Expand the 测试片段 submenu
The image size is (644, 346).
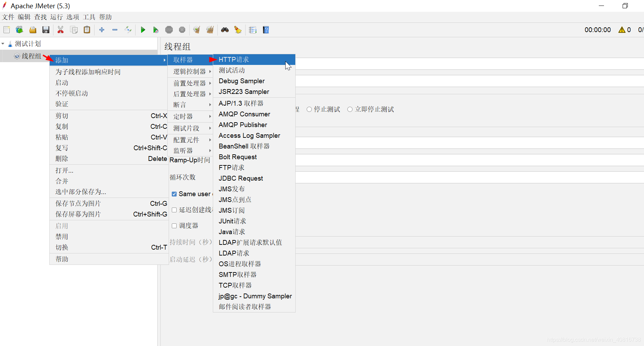(x=190, y=128)
